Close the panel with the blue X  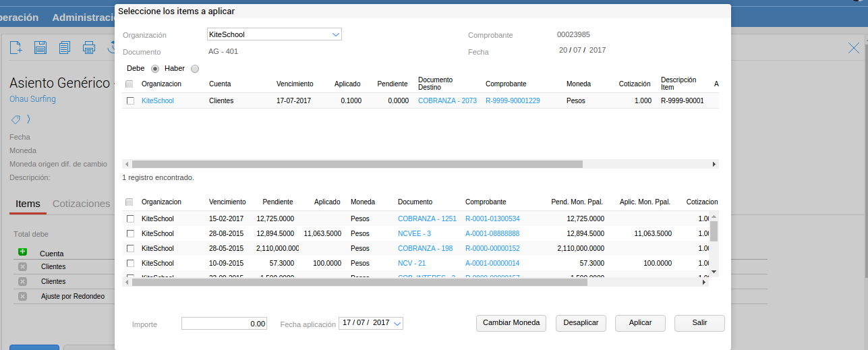853,47
